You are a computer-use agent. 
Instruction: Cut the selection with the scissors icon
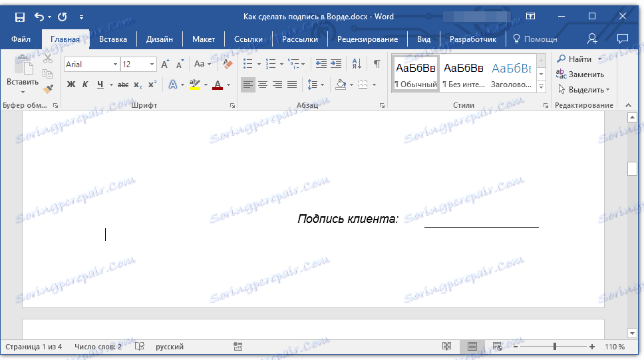click(x=48, y=59)
